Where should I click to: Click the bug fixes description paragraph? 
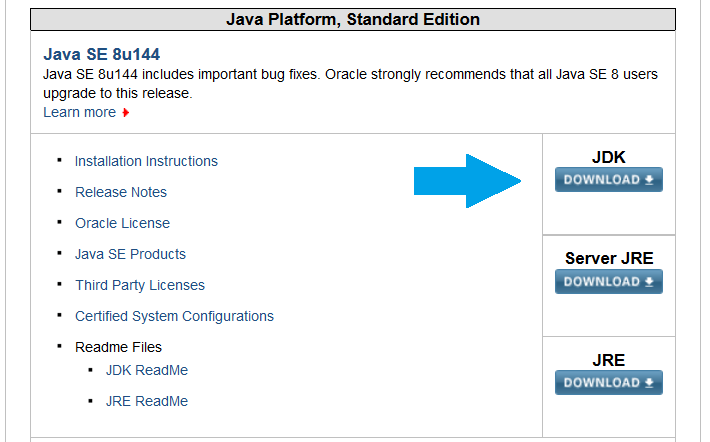click(x=350, y=83)
